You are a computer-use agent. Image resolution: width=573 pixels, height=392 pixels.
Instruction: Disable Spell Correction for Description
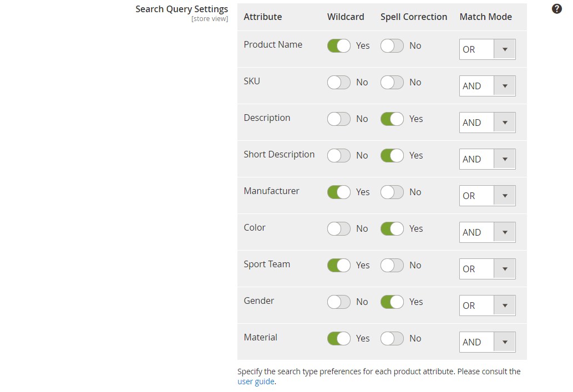click(x=392, y=119)
